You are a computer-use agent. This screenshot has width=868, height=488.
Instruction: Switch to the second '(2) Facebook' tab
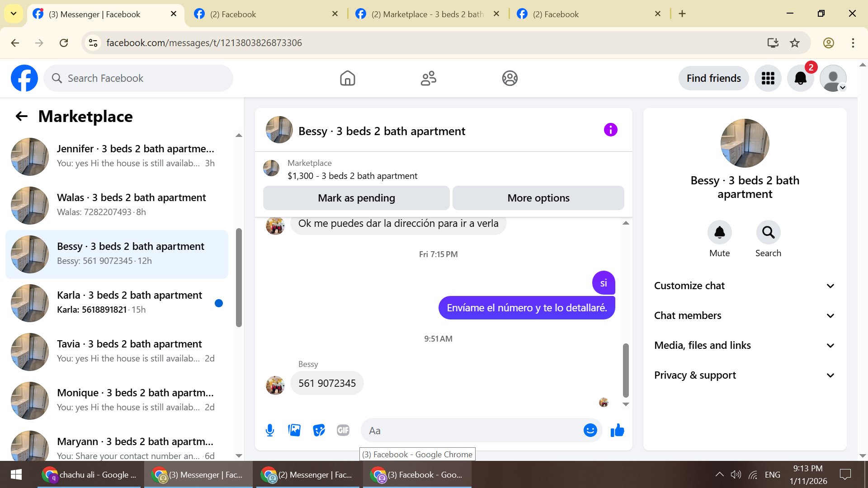click(267, 14)
